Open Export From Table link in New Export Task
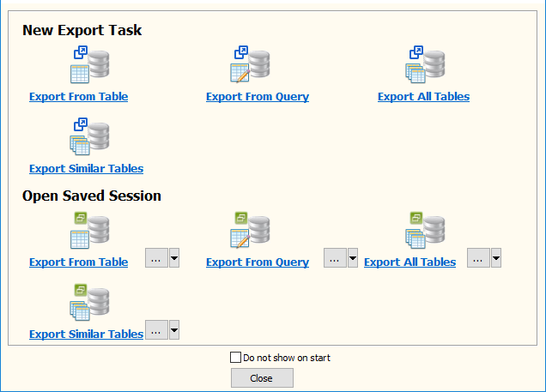 pyautogui.click(x=79, y=96)
